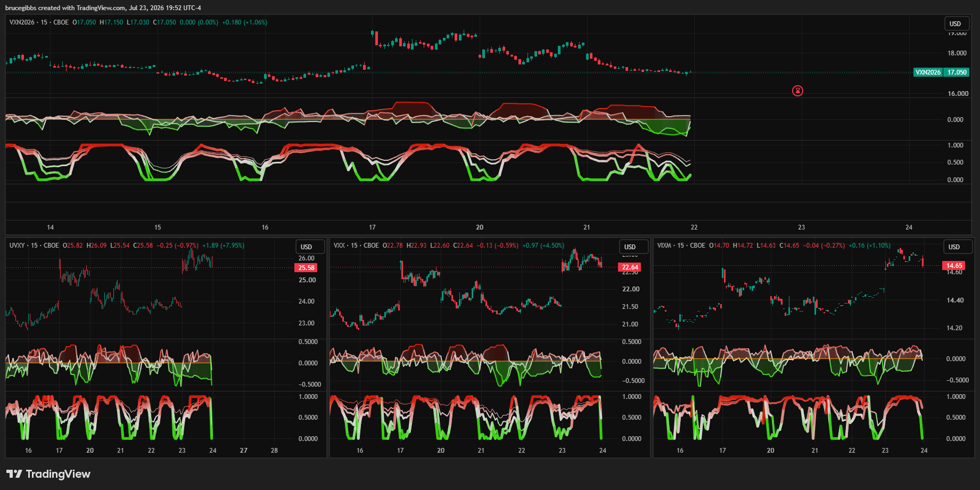The image size is (980, 490).
Task: Click the red 14.65 price tag on VIXM axis
Action: tap(954, 266)
